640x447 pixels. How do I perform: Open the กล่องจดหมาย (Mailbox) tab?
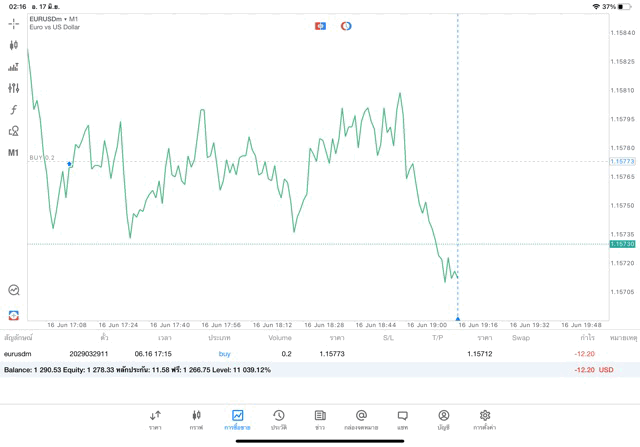361,419
